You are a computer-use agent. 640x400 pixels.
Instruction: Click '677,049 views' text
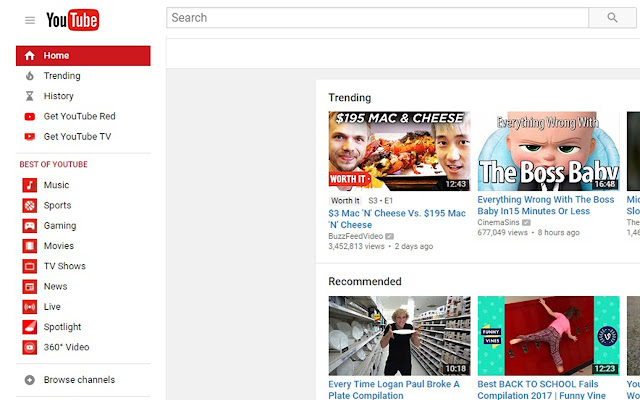[x=502, y=233]
